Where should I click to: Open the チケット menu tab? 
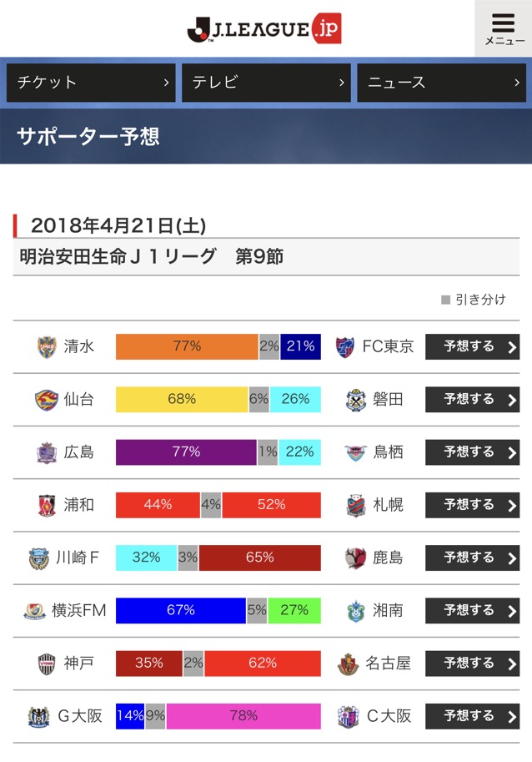click(91, 83)
